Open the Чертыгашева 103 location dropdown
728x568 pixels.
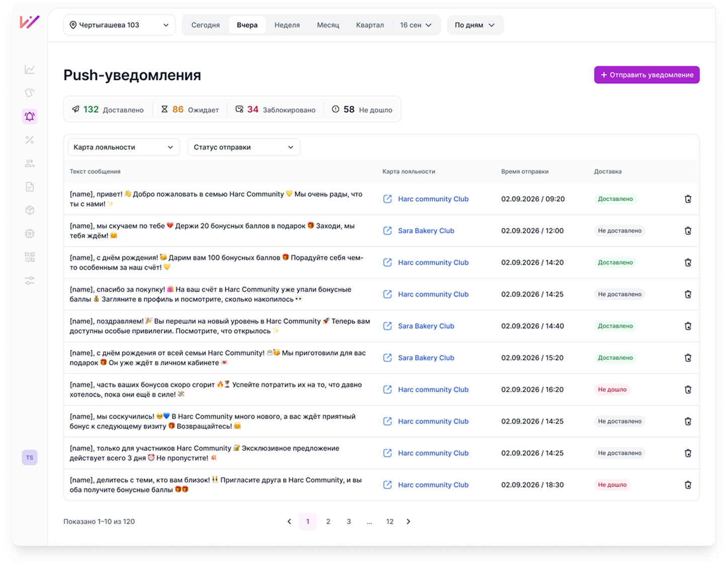(x=119, y=25)
